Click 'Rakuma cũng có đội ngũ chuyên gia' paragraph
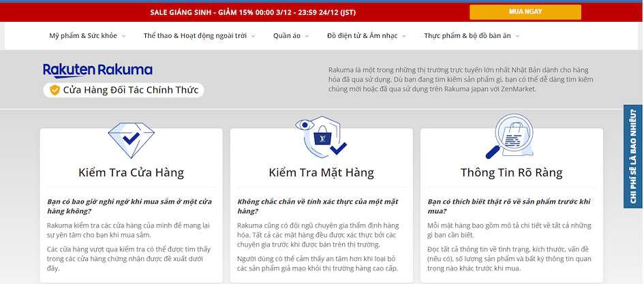The width and height of the screenshot is (644, 284). (x=318, y=235)
